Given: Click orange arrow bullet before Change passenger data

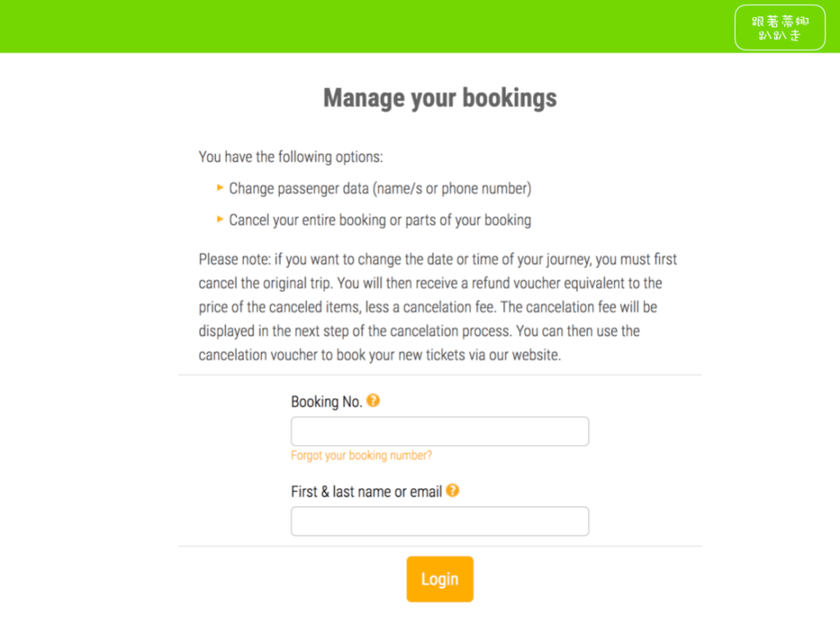Looking at the screenshot, I should click(220, 188).
